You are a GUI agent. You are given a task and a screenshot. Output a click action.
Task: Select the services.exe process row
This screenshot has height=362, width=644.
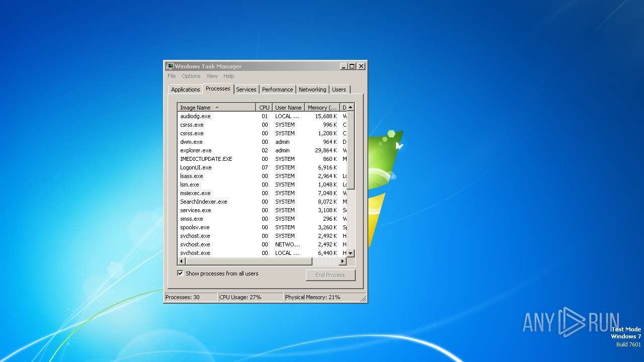click(262, 210)
